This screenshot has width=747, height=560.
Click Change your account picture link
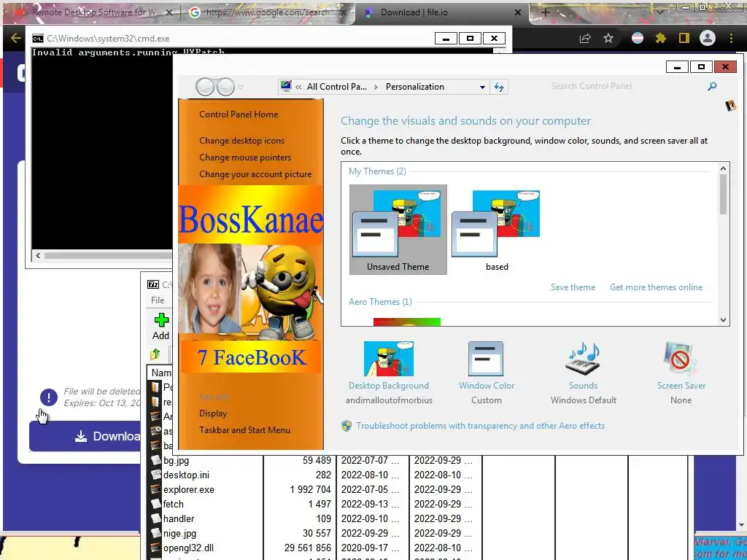[x=255, y=174]
